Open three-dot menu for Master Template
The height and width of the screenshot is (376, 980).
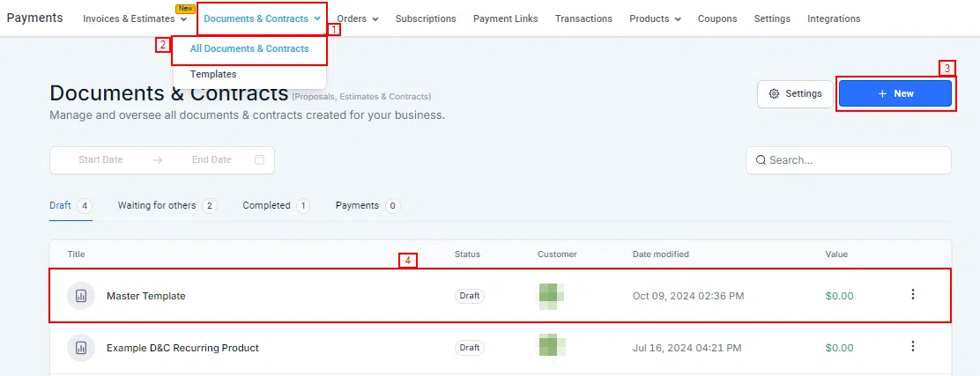click(x=912, y=294)
